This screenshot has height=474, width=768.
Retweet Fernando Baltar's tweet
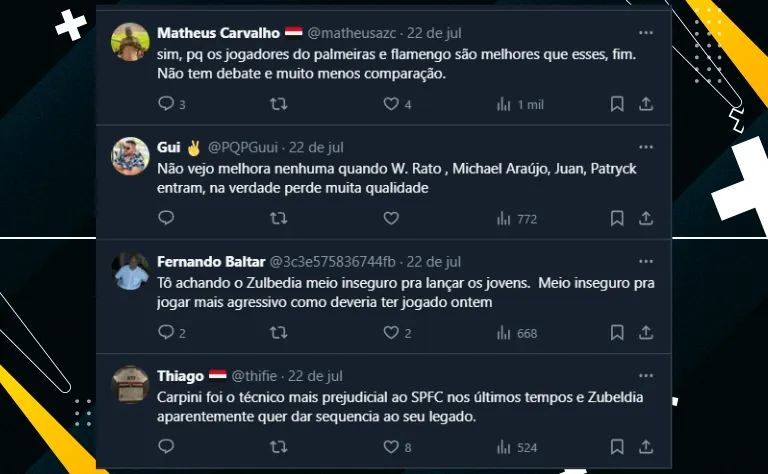tap(279, 333)
